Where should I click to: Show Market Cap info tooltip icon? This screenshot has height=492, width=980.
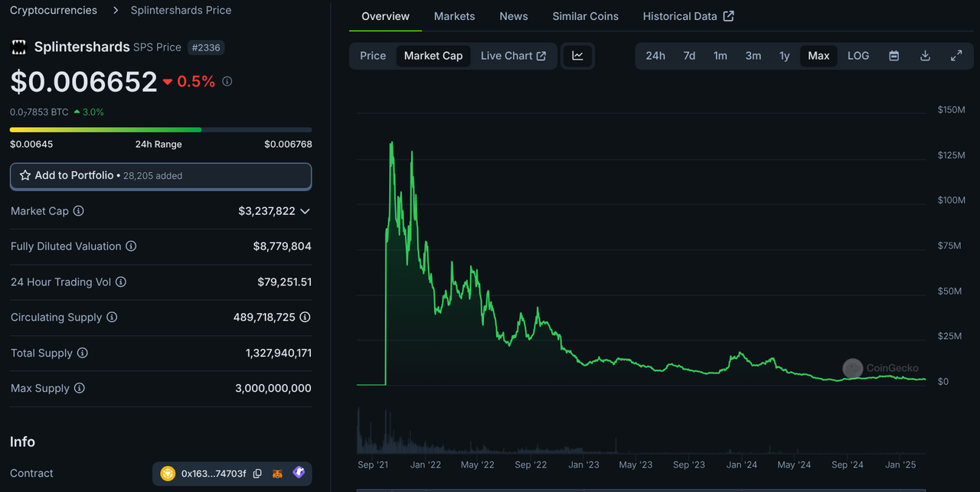coord(78,210)
